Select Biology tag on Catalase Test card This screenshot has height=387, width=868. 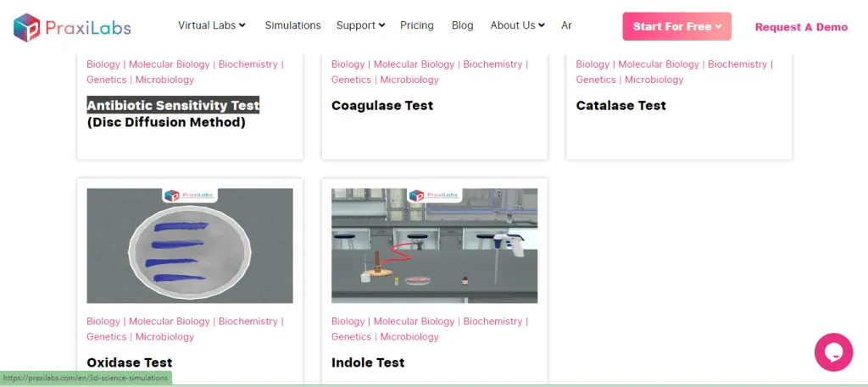pyautogui.click(x=593, y=64)
